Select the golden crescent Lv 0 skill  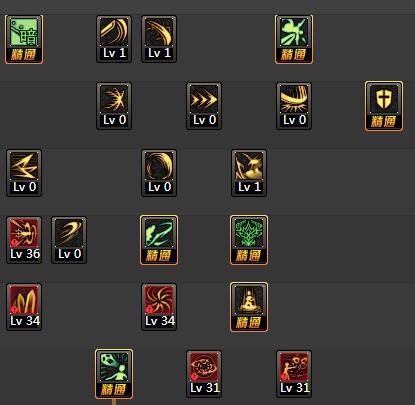69,240
